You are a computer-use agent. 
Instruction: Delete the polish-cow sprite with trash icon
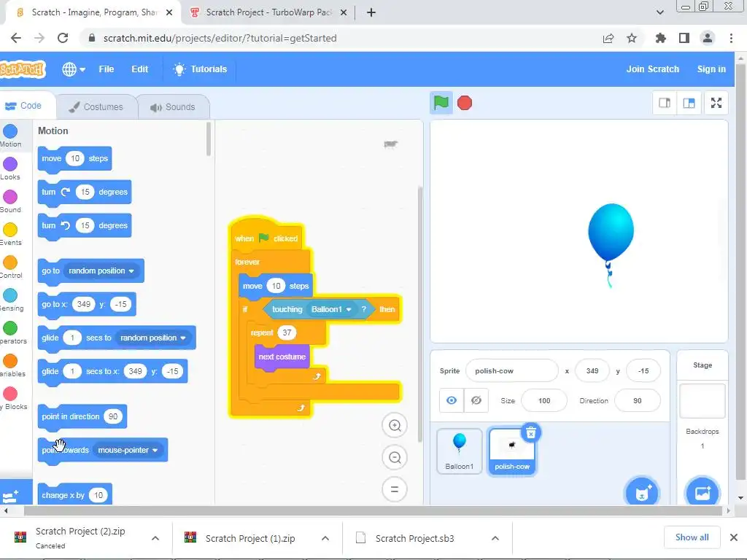click(531, 433)
